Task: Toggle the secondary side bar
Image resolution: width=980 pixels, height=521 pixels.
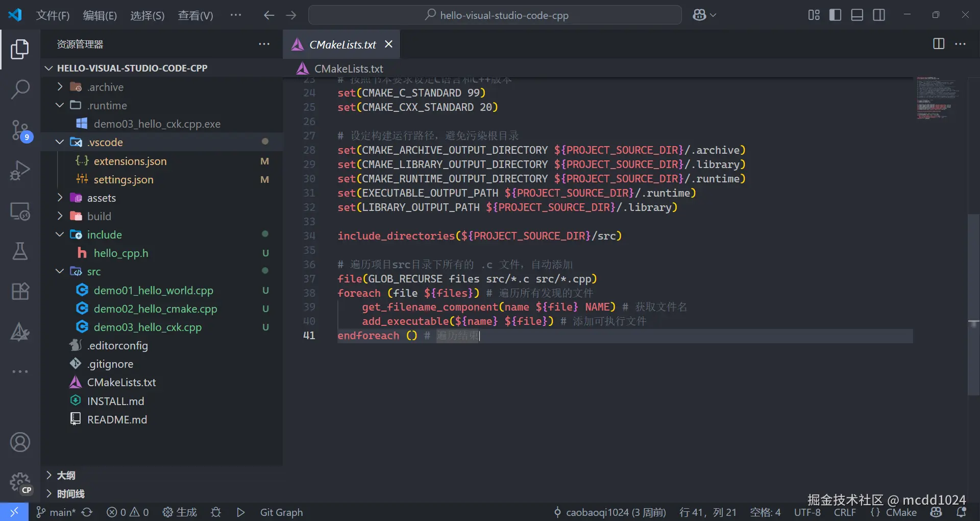Action: coord(879,15)
